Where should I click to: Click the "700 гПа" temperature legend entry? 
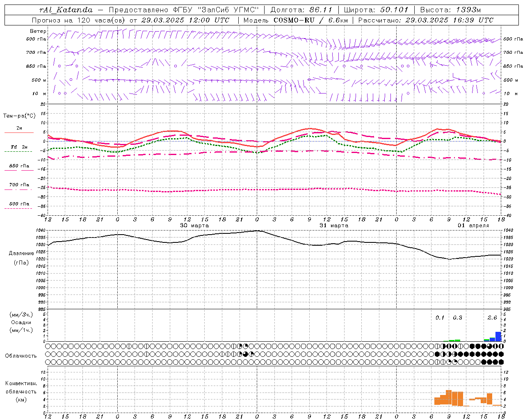tap(19, 185)
